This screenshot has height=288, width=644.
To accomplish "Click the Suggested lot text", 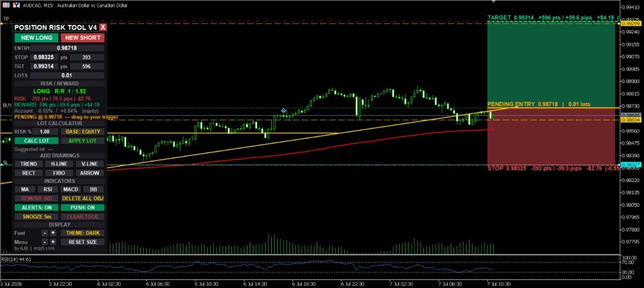I will pos(34,149).
